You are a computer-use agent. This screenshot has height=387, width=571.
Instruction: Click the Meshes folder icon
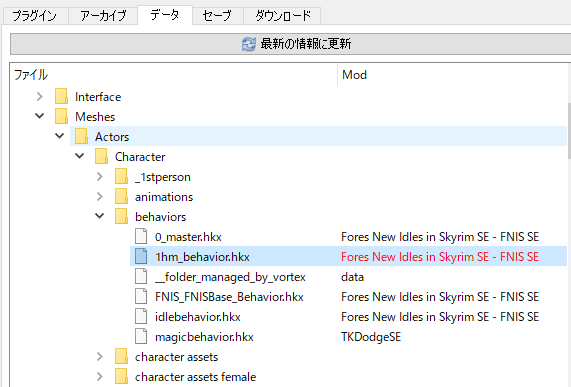[x=62, y=117]
